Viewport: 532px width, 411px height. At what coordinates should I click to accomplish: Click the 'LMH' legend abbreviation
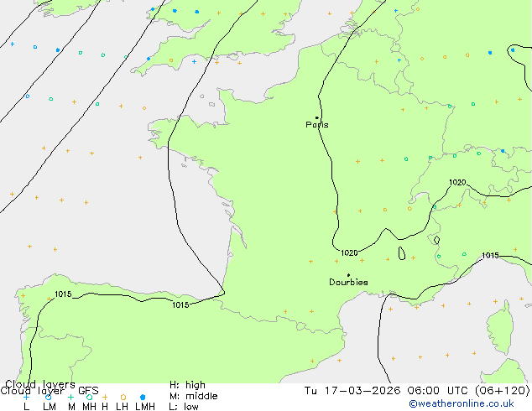(x=145, y=407)
